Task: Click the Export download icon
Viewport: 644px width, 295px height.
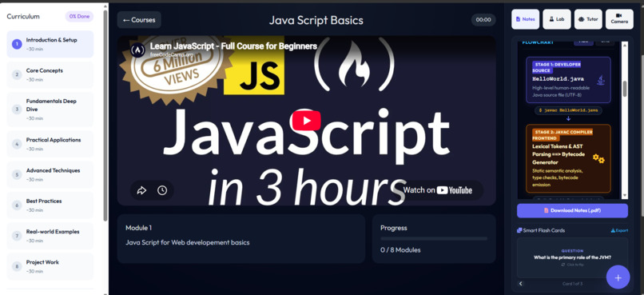Action: (x=613, y=230)
